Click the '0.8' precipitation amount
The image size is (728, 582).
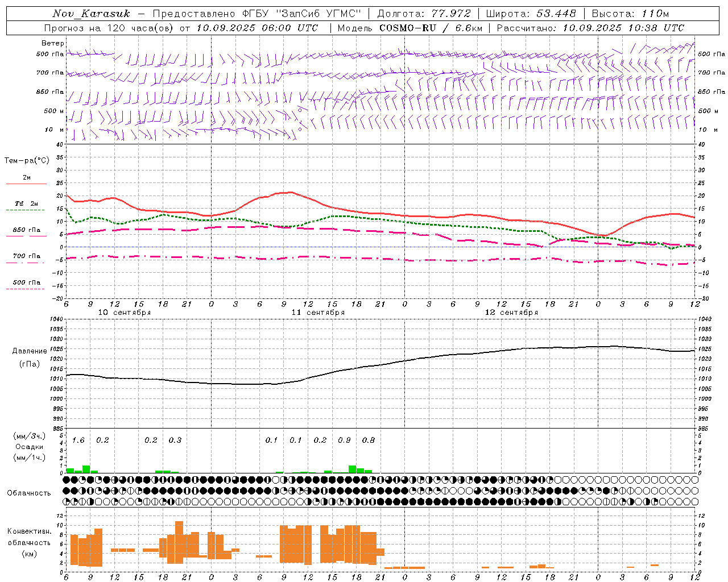coord(369,440)
